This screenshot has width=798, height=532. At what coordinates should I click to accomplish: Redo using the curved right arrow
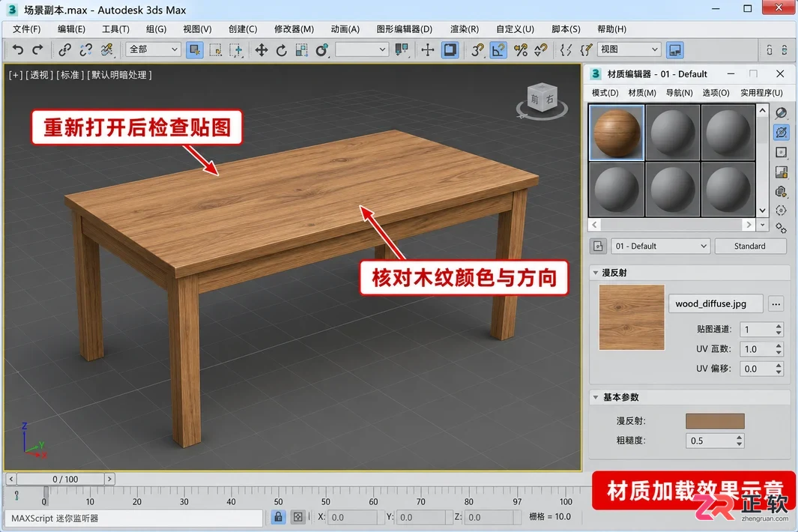pos(37,49)
